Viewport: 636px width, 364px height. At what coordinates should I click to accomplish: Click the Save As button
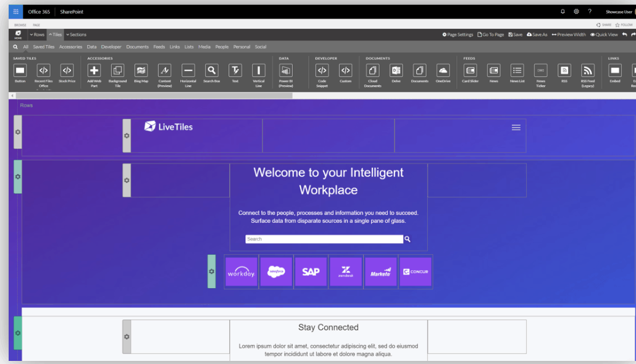point(537,35)
